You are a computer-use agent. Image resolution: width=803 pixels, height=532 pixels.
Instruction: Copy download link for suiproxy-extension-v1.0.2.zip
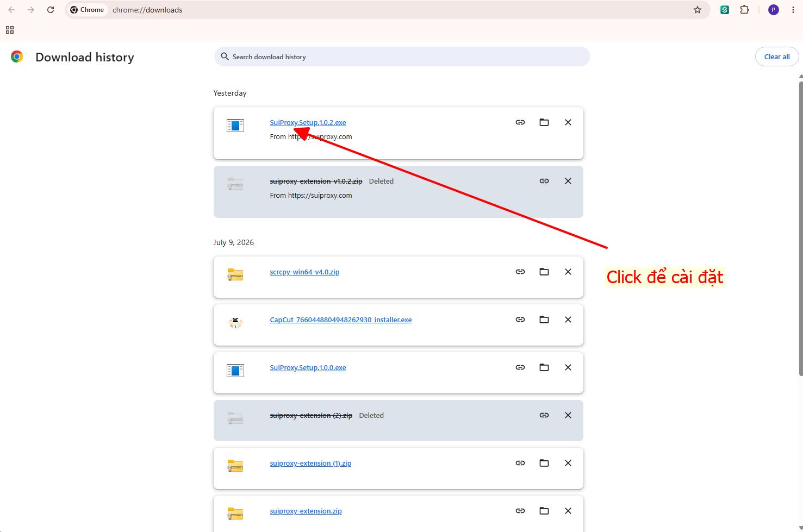pos(544,181)
